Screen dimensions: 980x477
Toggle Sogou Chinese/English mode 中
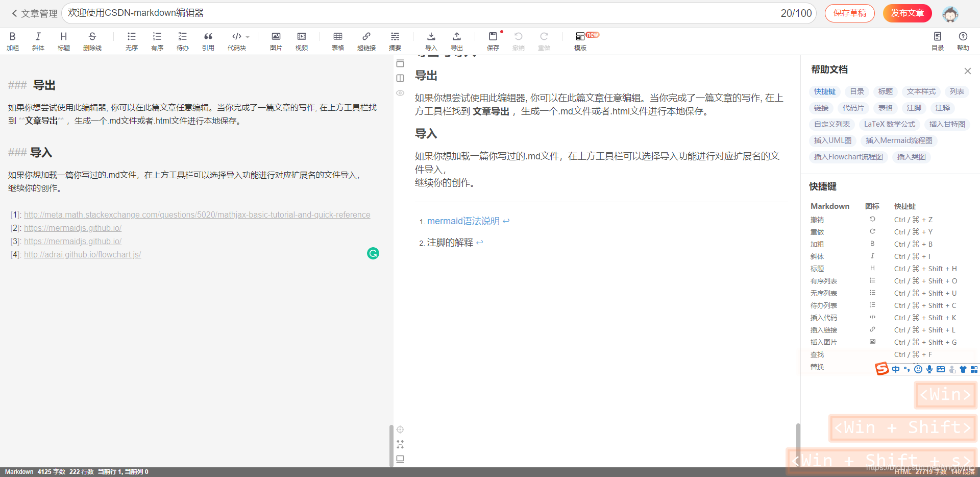896,369
